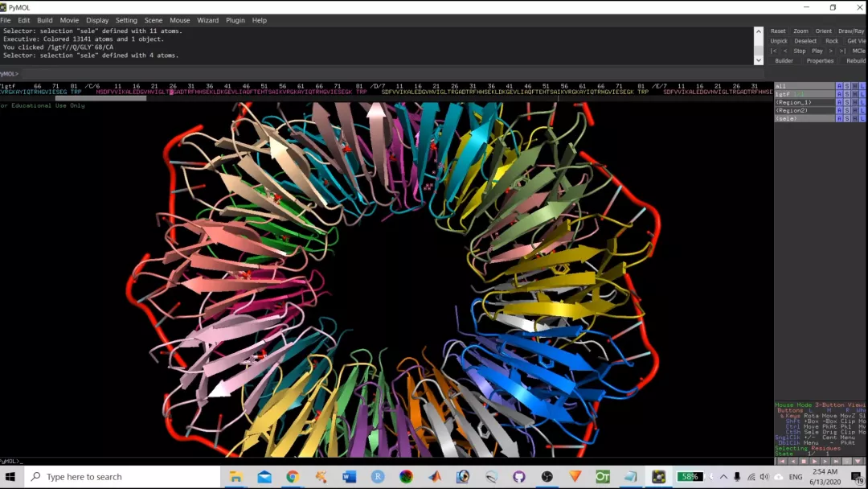Click the Deselect button
The width and height of the screenshot is (868, 489).
point(805,41)
